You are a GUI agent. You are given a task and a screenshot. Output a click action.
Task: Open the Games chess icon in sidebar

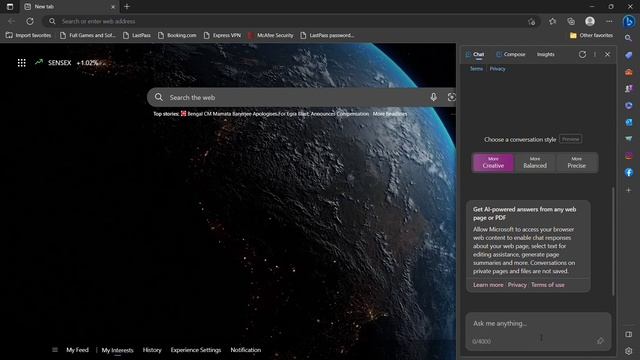click(629, 89)
